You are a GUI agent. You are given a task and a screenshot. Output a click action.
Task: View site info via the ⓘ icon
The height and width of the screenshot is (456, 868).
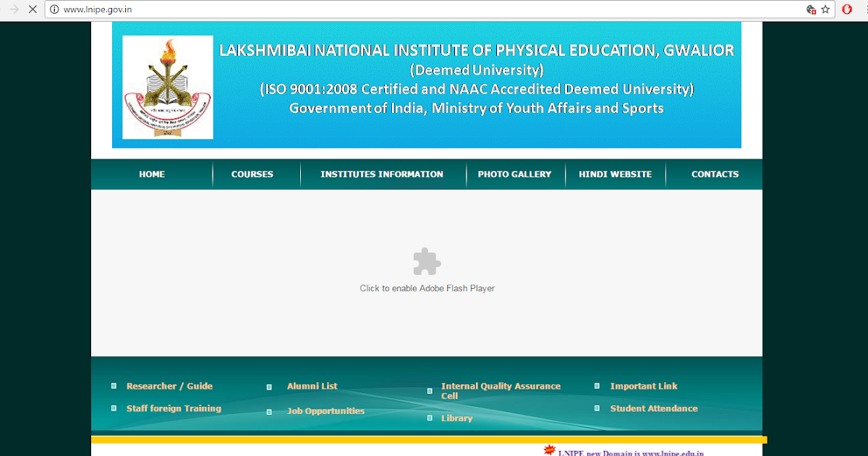(54, 9)
